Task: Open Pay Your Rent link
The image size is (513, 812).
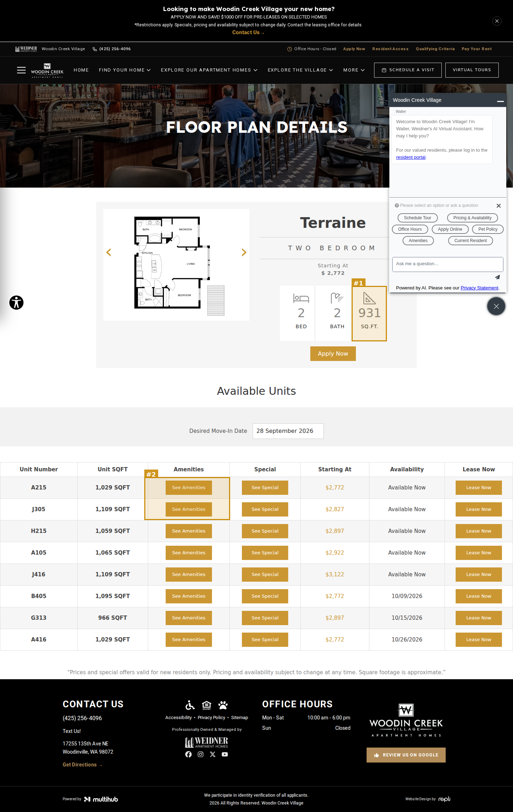Action: [x=477, y=49]
